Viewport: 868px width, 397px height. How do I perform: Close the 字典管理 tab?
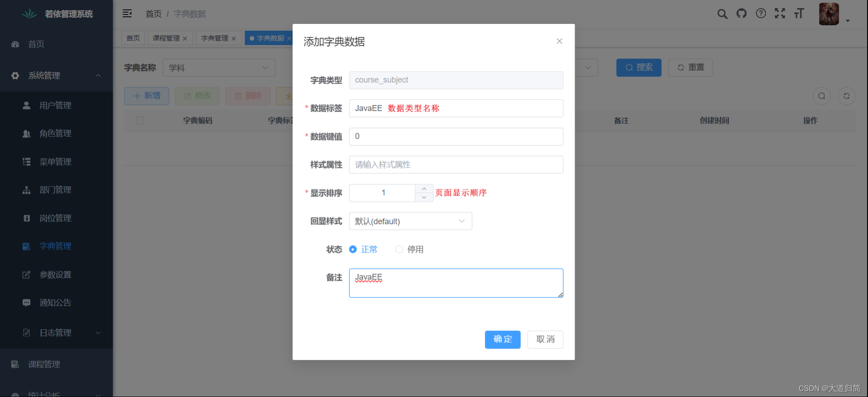coord(234,38)
